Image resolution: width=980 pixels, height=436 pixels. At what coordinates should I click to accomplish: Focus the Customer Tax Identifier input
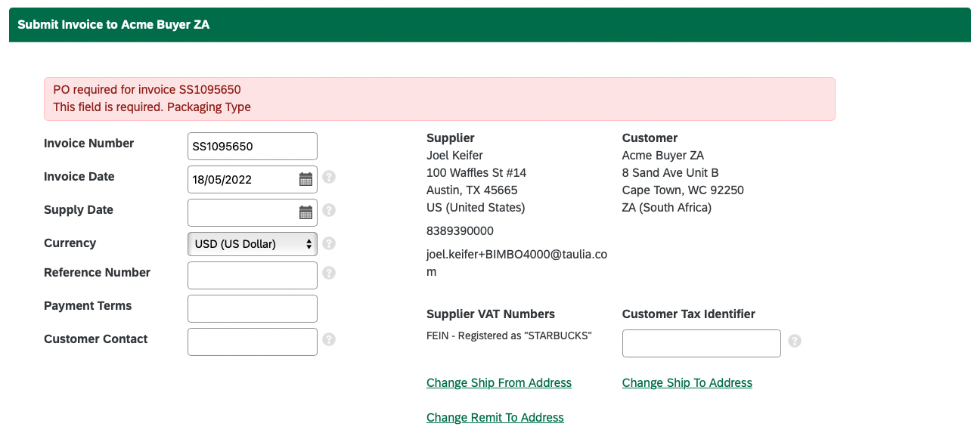click(x=702, y=343)
